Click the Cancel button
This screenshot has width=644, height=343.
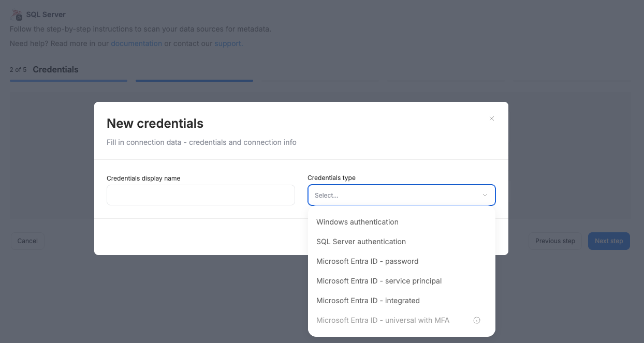tap(27, 241)
